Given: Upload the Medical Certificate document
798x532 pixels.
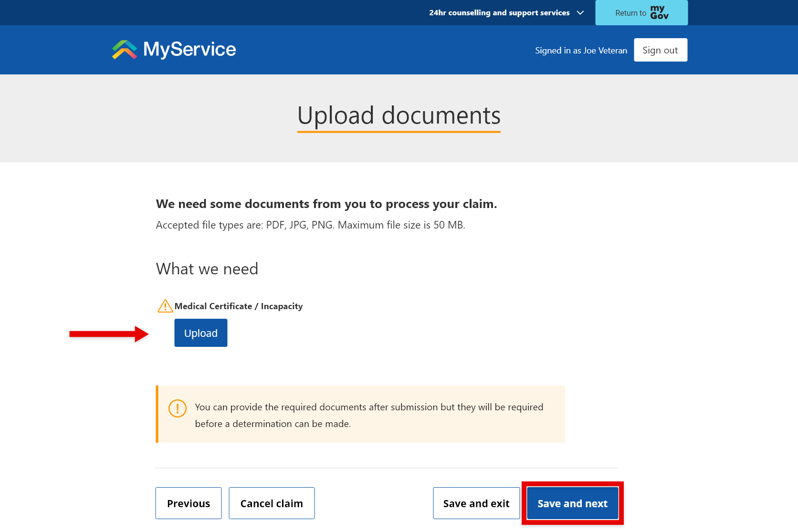Looking at the screenshot, I should pyautogui.click(x=201, y=333).
